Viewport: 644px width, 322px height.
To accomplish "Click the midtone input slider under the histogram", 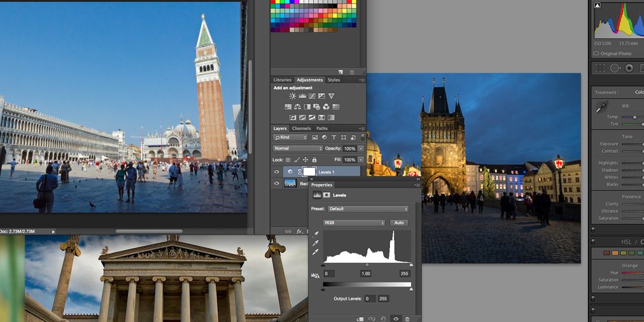I will pyautogui.click(x=367, y=265).
